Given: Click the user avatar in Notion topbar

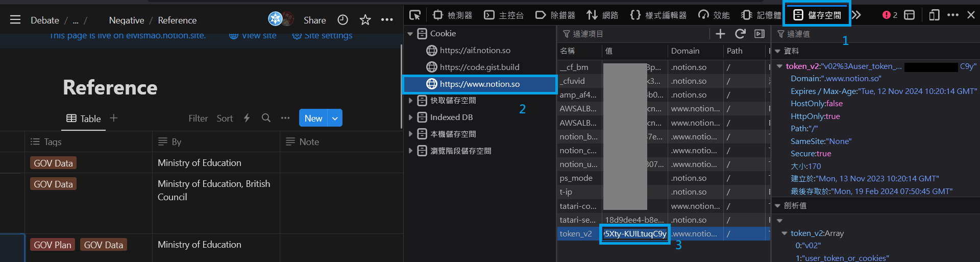Looking at the screenshot, I should tap(276, 19).
